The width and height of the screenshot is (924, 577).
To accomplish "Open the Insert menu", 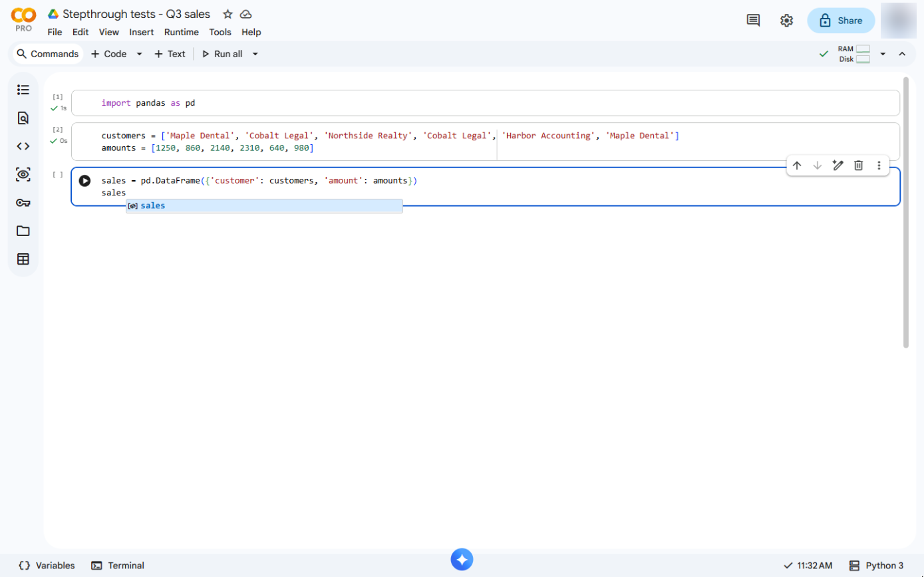I will click(142, 32).
